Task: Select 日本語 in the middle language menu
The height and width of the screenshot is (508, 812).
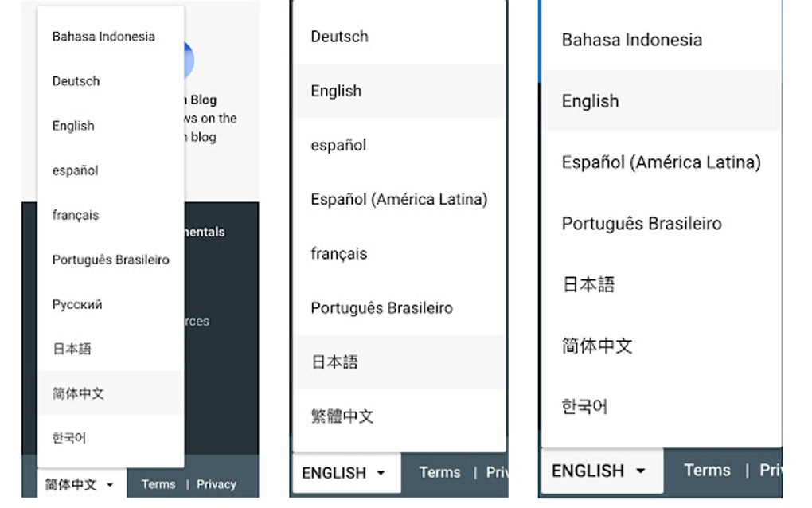Action: [334, 362]
